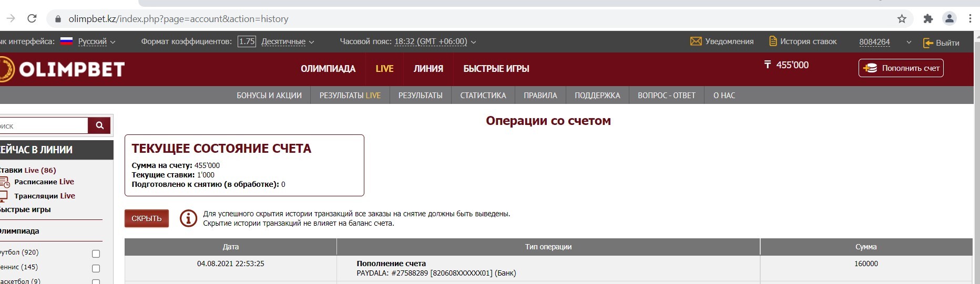Open Трансляции Live sidebar link
The image size is (980, 284).
pyautogui.click(x=45, y=196)
